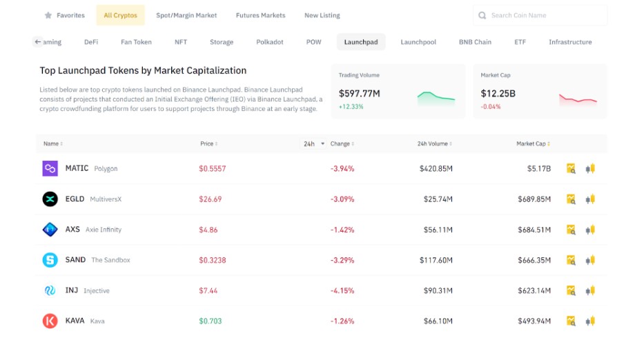The image size is (644, 349).
Task: Focus the Search Coin Name field
Action: coord(540,15)
